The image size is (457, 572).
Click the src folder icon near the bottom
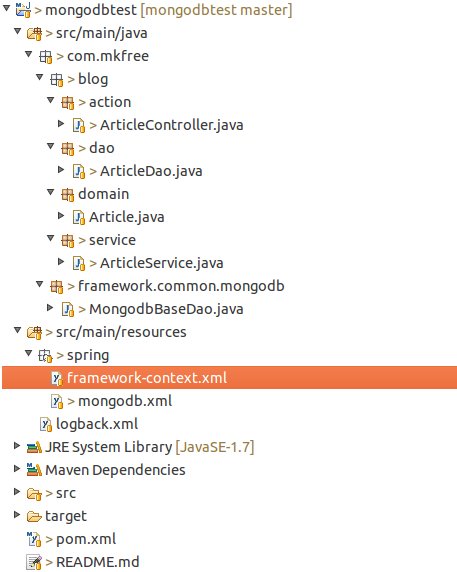coord(34,494)
